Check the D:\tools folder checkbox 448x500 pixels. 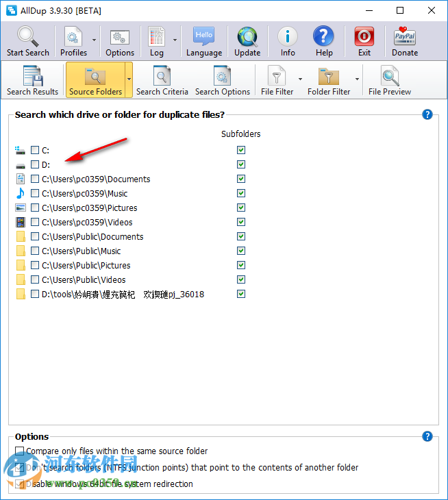(x=35, y=294)
